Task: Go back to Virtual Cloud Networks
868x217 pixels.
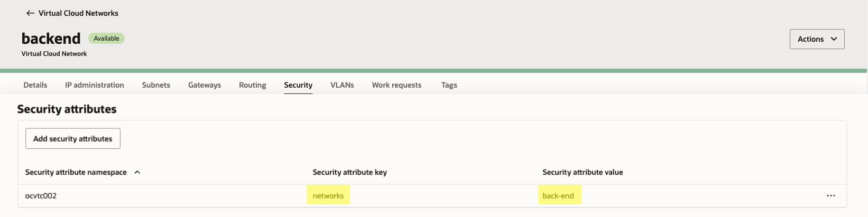Action: point(78,13)
